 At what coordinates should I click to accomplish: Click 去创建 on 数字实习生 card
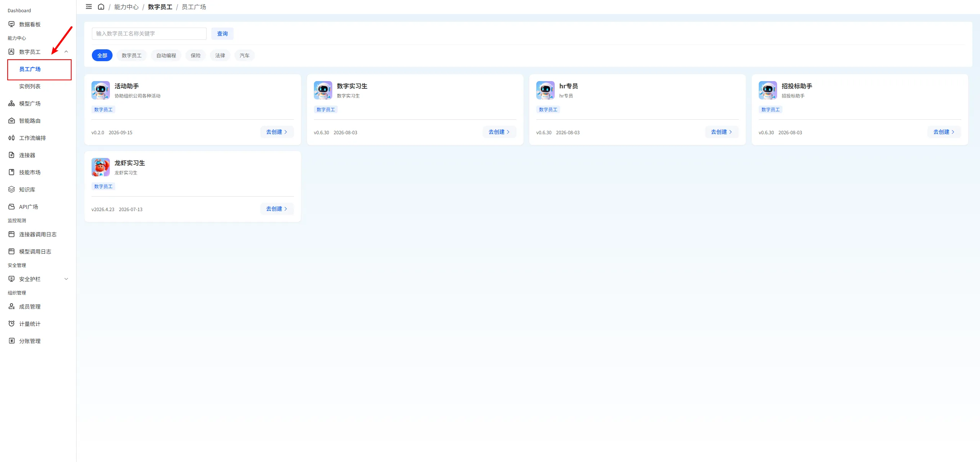tap(499, 132)
